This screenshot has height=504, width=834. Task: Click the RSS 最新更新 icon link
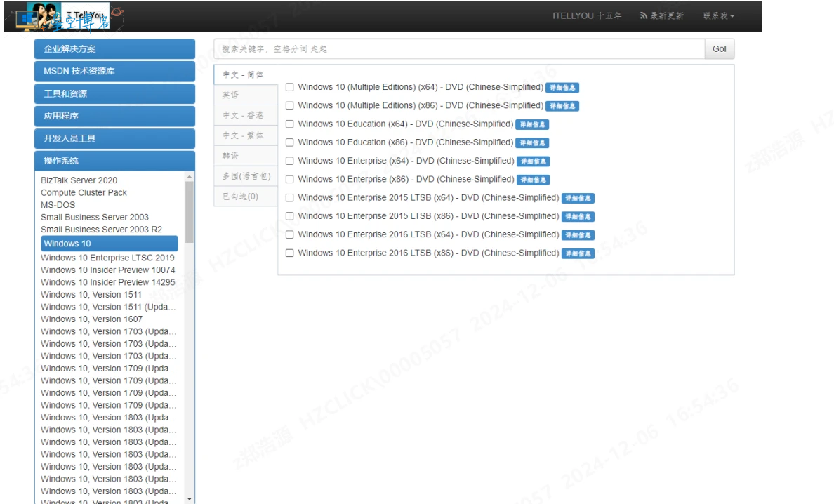pos(662,16)
